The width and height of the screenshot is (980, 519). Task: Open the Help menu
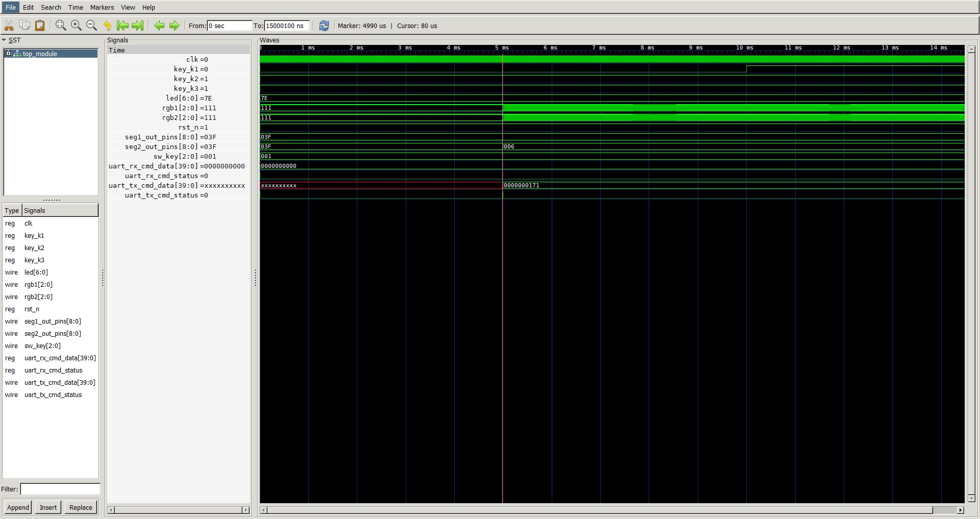tap(149, 7)
